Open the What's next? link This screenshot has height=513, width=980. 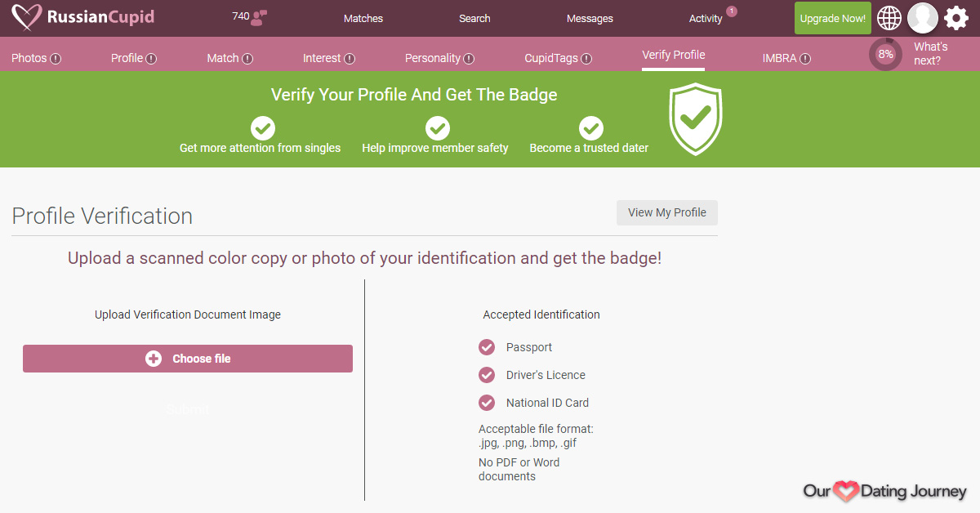931,53
